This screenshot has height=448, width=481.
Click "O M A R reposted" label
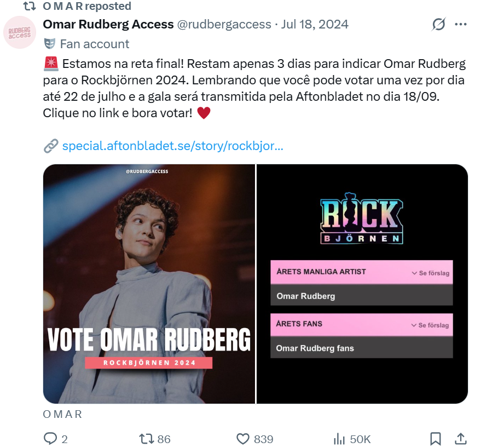coord(86,7)
